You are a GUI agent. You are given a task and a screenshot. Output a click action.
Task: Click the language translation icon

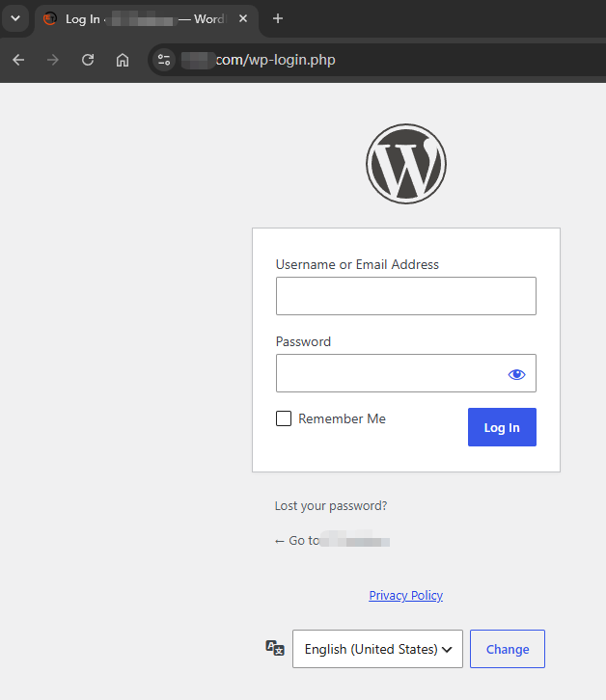pos(275,648)
